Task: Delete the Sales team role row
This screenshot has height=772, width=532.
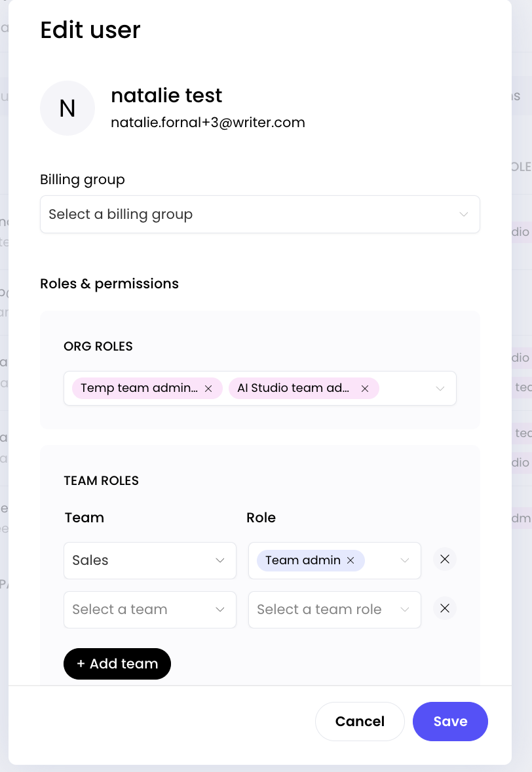Action: 445,560
